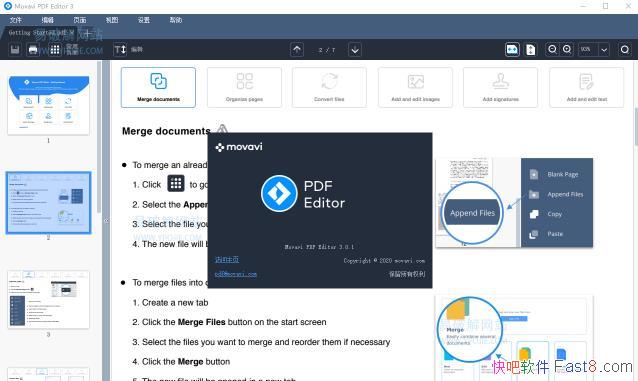Image resolution: width=638 pixels, height=381 pixels.
Task: Open the 编辑 menu
Action: pyautogui.click(x=48, y=20)
